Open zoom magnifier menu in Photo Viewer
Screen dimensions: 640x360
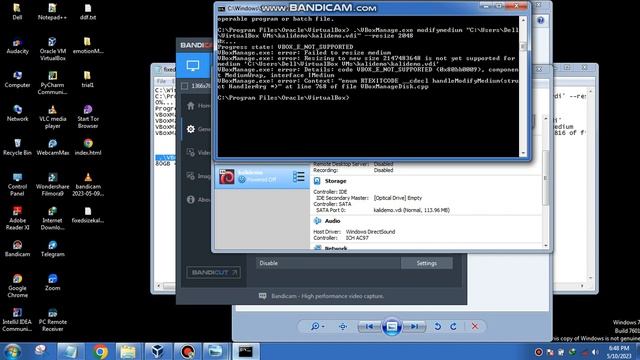click(x=317, y=327)
